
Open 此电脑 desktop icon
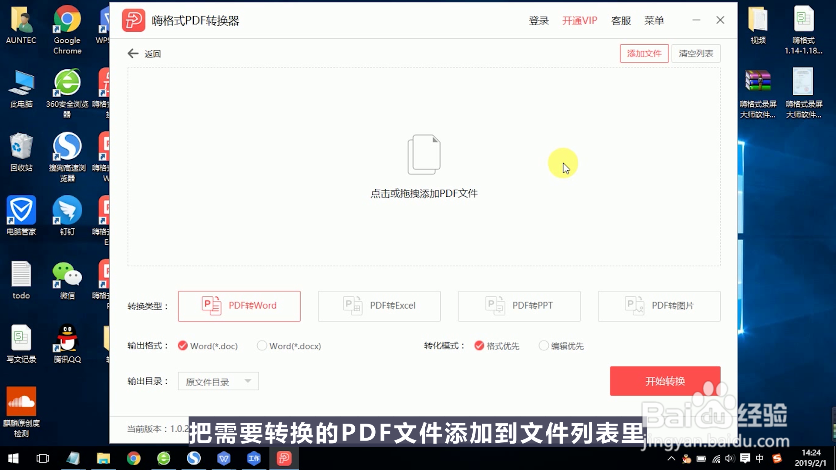tap(21, 88)
